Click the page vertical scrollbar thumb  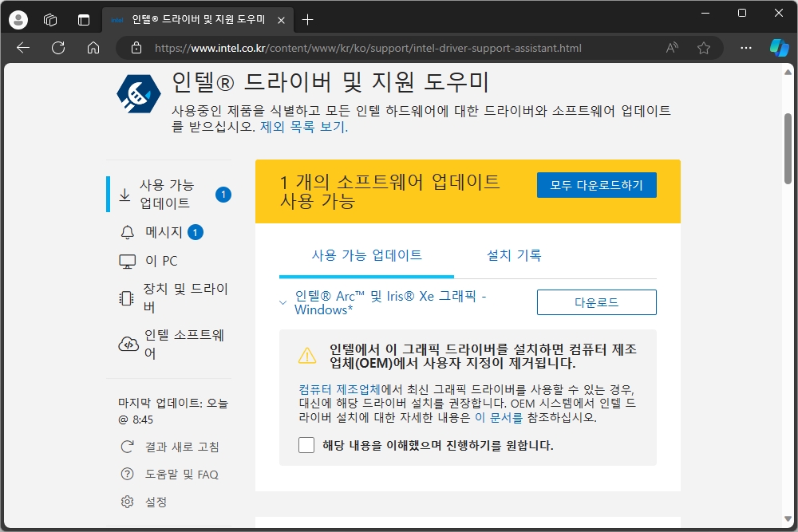coord(788,148)
